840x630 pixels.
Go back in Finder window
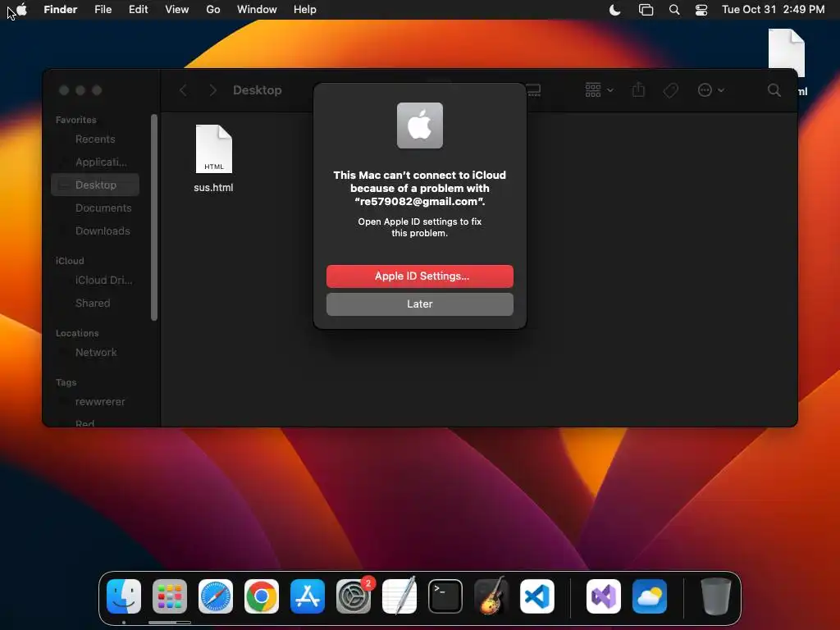(x=183, y=90)
